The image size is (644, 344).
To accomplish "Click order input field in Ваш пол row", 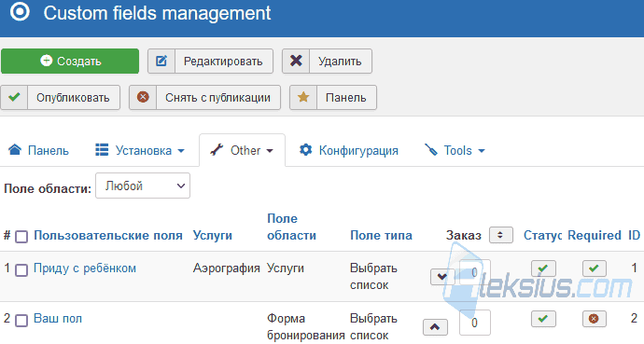I will [x=474, y=323].
